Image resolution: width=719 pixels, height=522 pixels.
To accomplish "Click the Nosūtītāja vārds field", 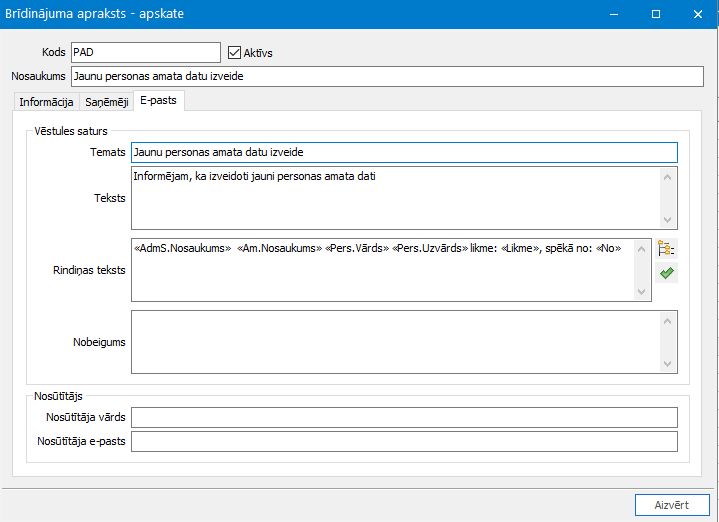I will click(x=404, y=417).
